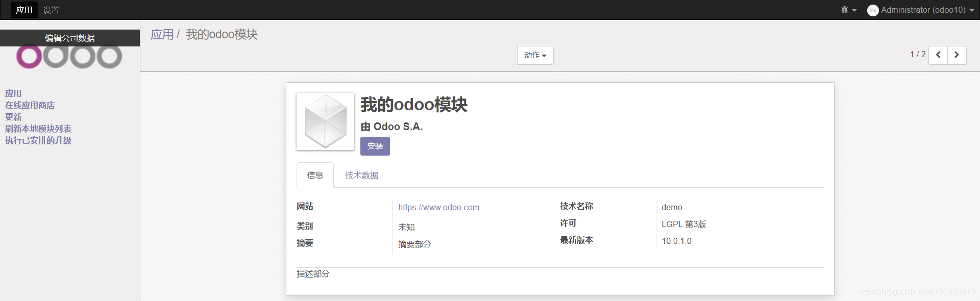980x301 pixels.
Task: Switch to the 技术数据 tab
Action: (x=361, y=175)
